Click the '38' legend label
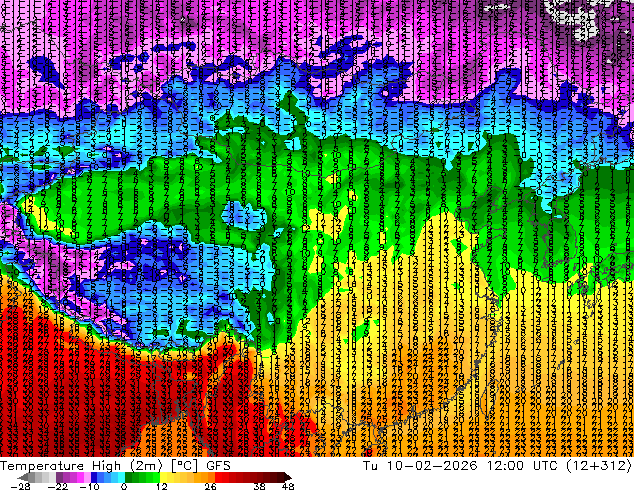This screenshot has height=490, width=634. click(x=260, y=486)
